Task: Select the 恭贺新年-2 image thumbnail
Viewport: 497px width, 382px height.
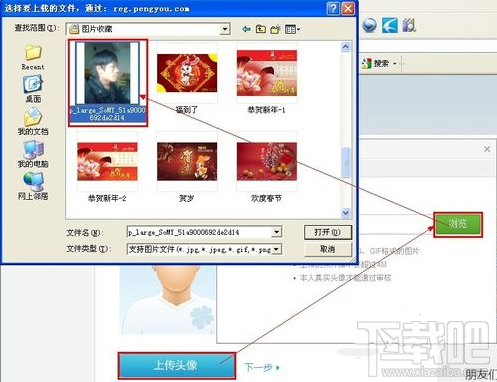Action: click(x=107, y=161)
